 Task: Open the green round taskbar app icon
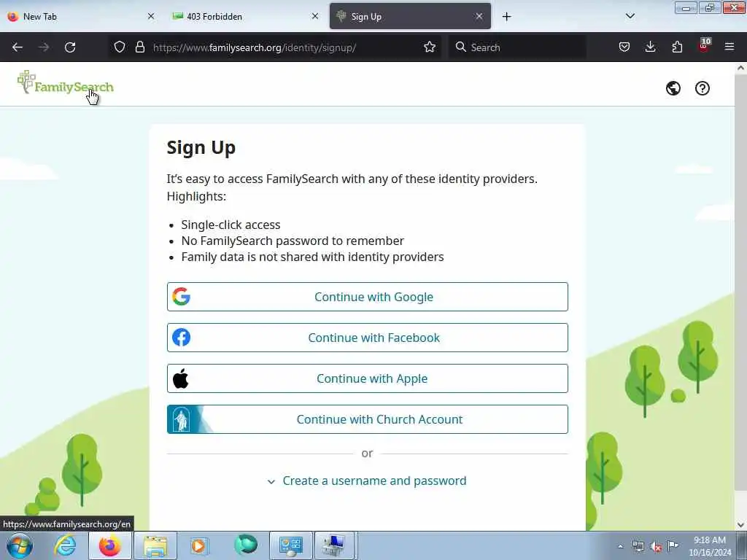(246, 545)
